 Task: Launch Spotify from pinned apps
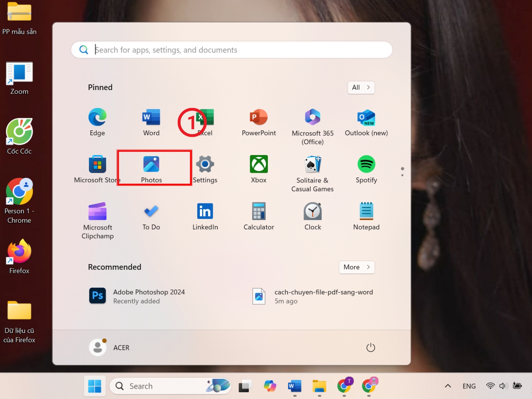pyautogui.click(x=366, y=169)
